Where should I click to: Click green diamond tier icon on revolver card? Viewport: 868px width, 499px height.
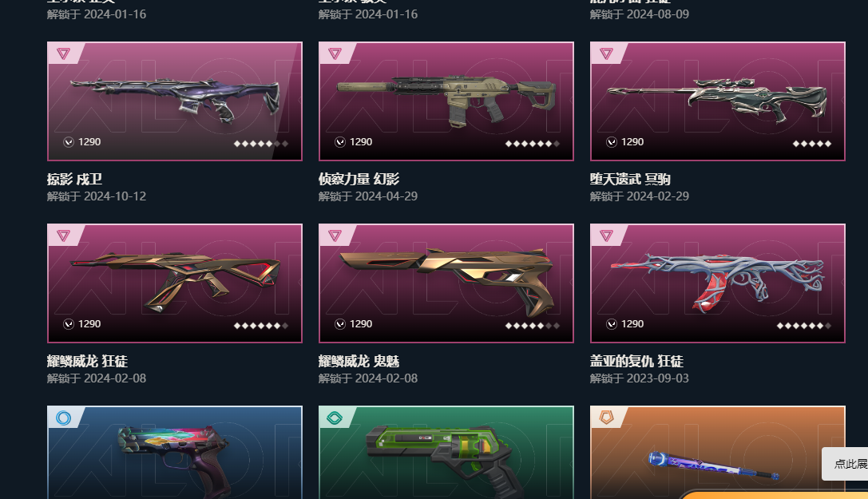point(335,418)
